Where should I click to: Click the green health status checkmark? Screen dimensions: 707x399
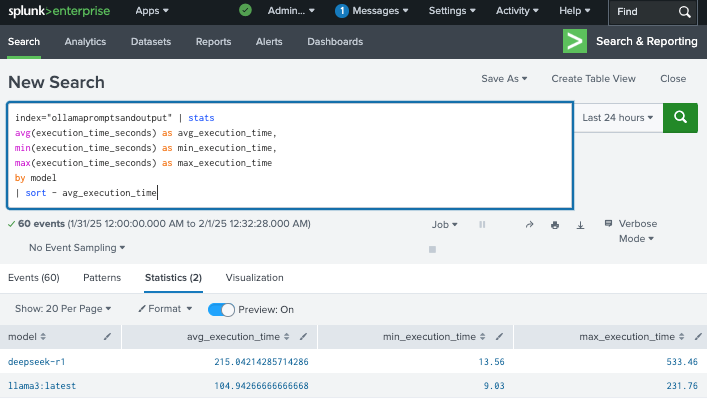pyautogui.click(x=245, y=10)
